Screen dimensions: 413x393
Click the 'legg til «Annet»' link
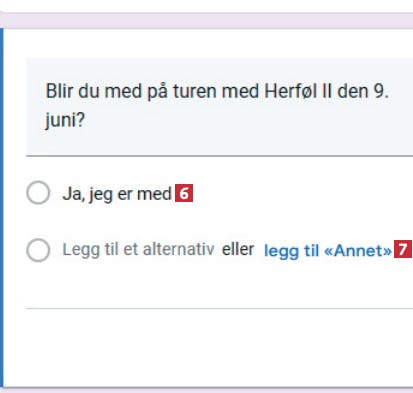click(328, 251)
